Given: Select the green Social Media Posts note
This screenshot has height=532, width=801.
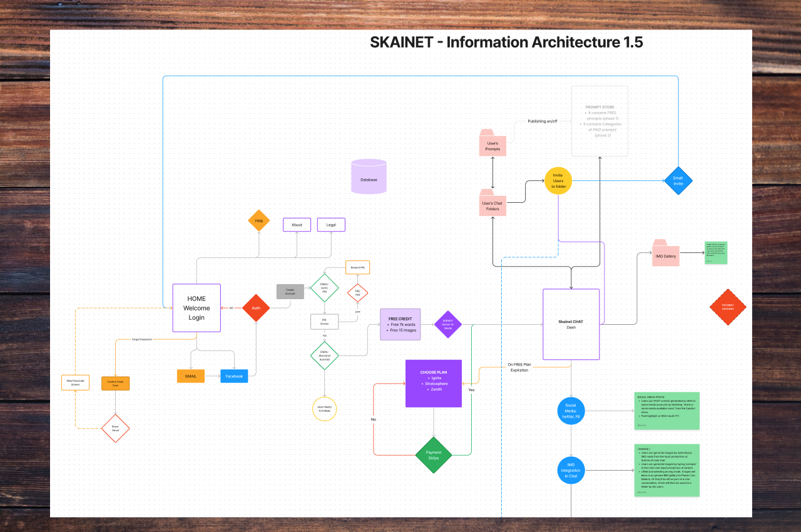Looking at the screenshot, I should coord(666,411).
